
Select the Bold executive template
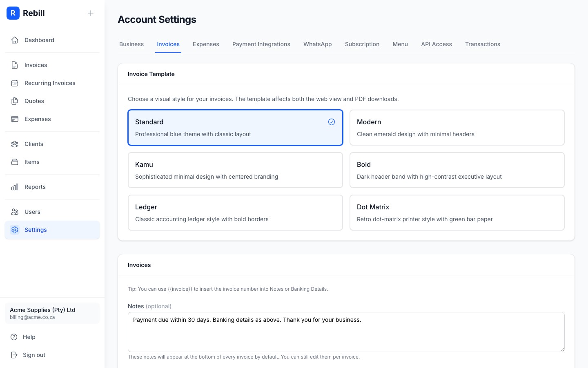(x=457, y=170)
